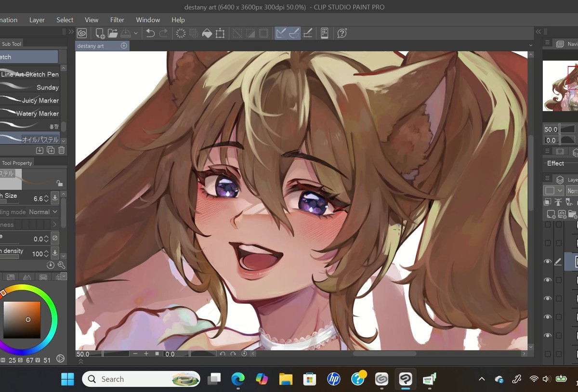Activate Scale/Rotate transform icon
The width and height of the screenshot is (578, 392).
(x=220, y=33)
